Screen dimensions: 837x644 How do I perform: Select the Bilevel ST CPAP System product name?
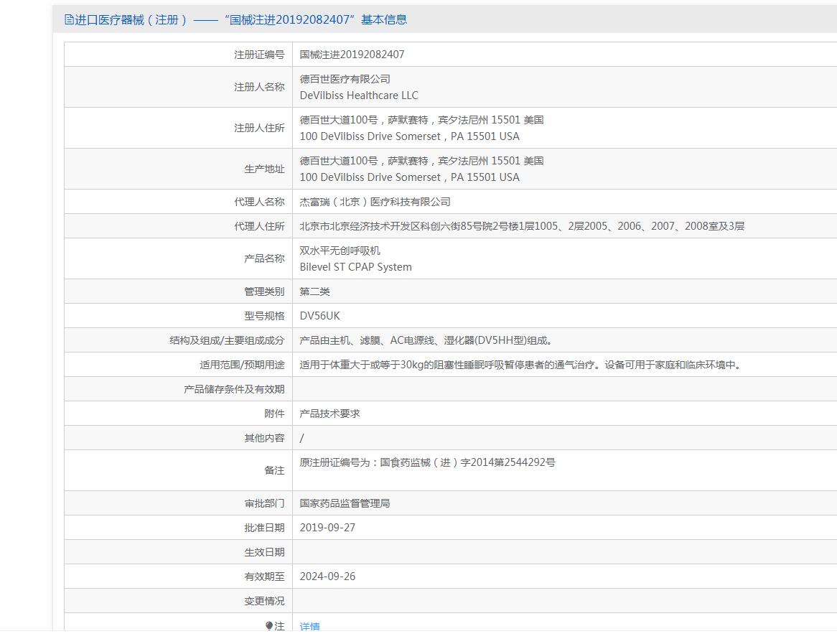click(x=355, y=267)
